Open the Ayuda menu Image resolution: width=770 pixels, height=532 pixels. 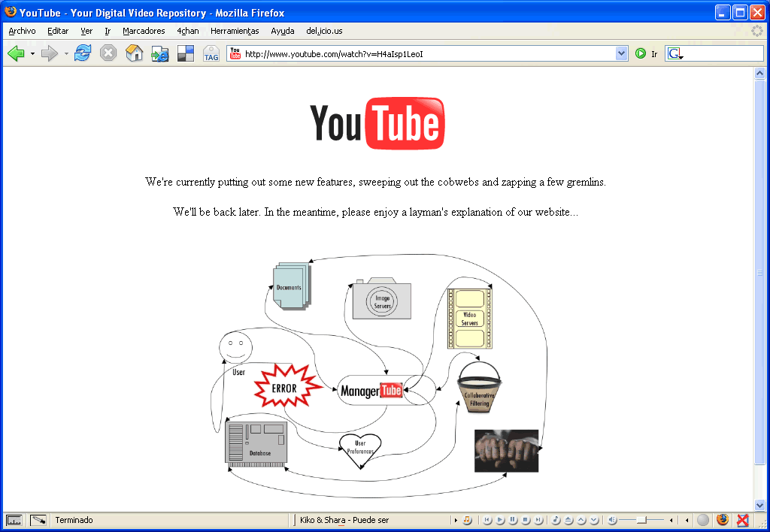(x=283, y=31)
